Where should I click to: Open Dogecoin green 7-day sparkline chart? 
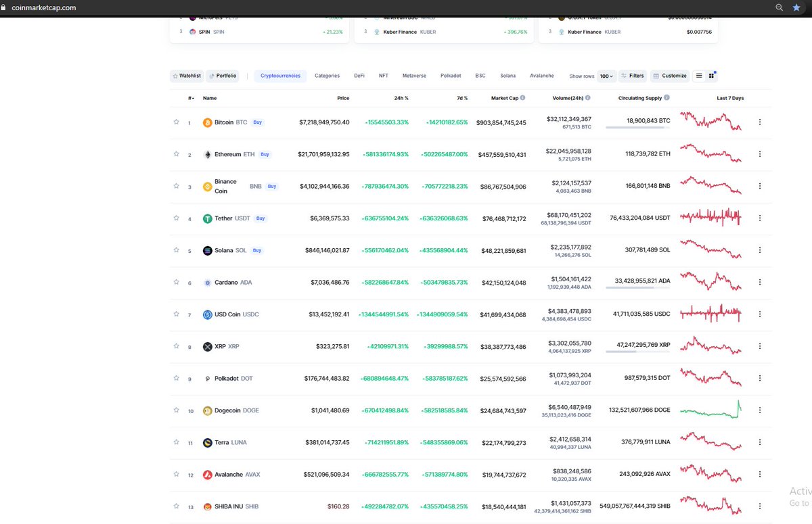pos(711,408)
